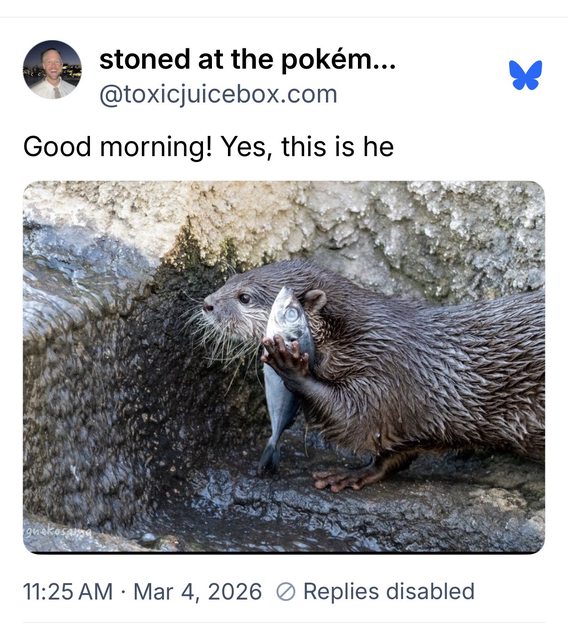Click the otter's eye in the photo

pyautogui.click(x=245, y=298)
